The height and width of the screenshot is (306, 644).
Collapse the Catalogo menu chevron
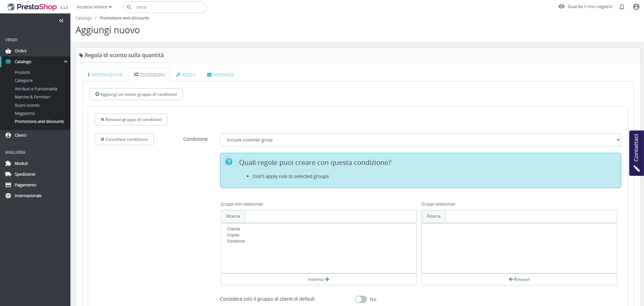tap(66, 62)
